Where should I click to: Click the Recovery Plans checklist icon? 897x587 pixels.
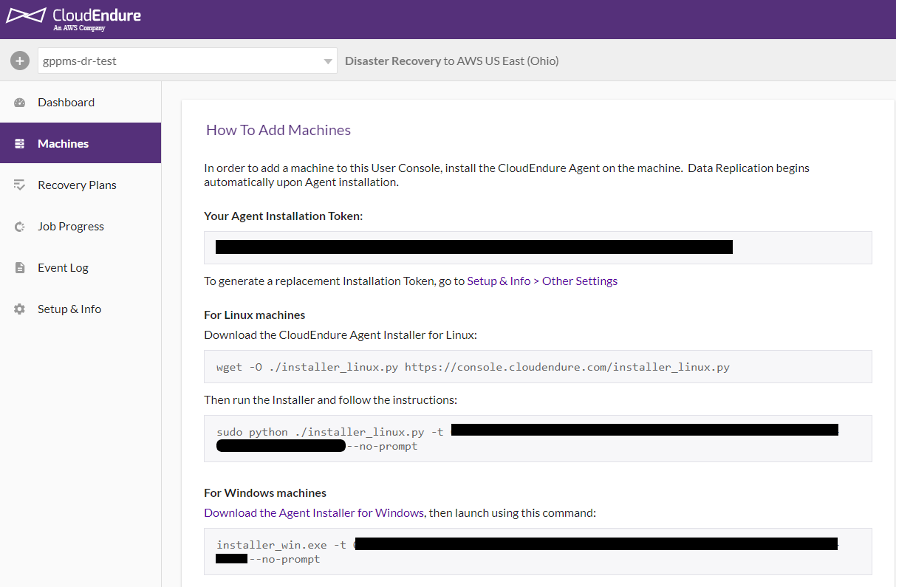point(19,185)
